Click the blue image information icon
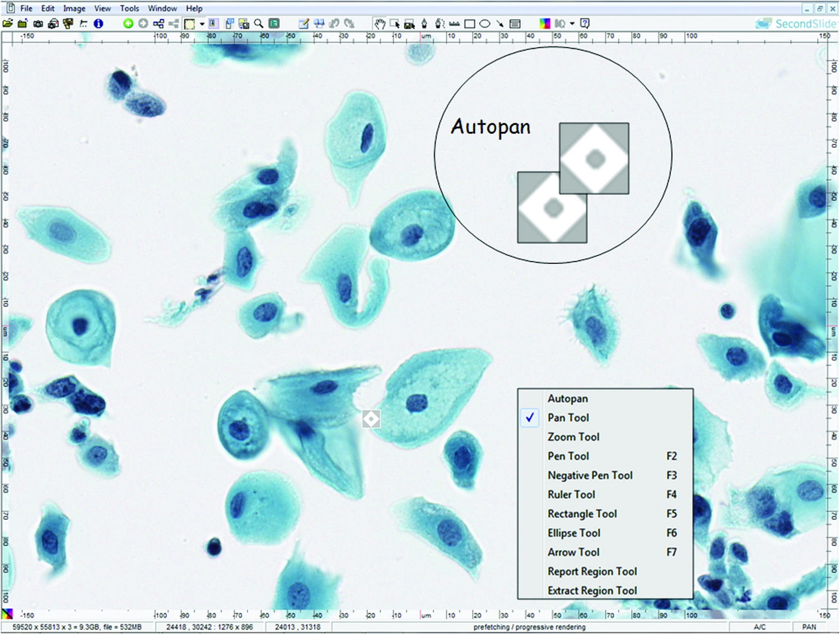This screenshot has width=840, height=634. [x=99, y=24]
